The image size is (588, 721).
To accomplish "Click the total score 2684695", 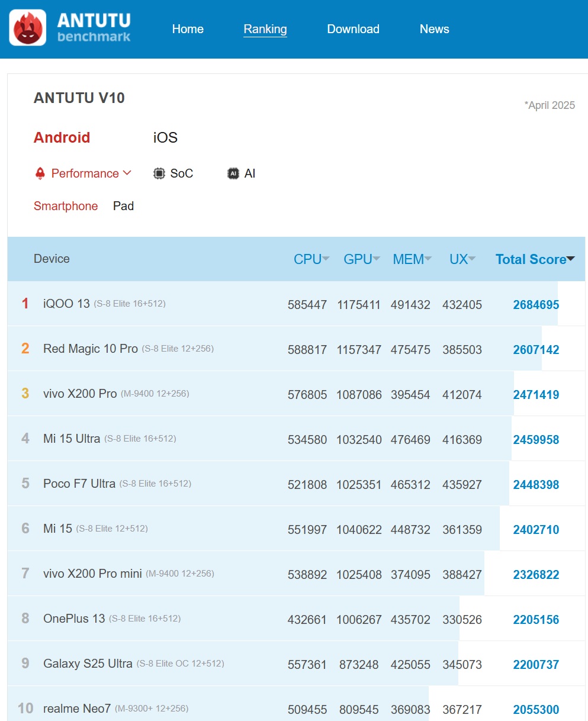I will click(536, 305).
